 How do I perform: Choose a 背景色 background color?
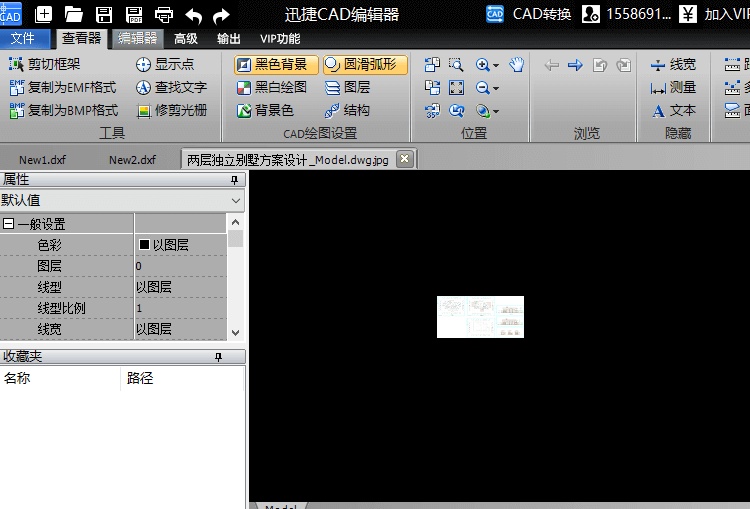click(265, 111)
